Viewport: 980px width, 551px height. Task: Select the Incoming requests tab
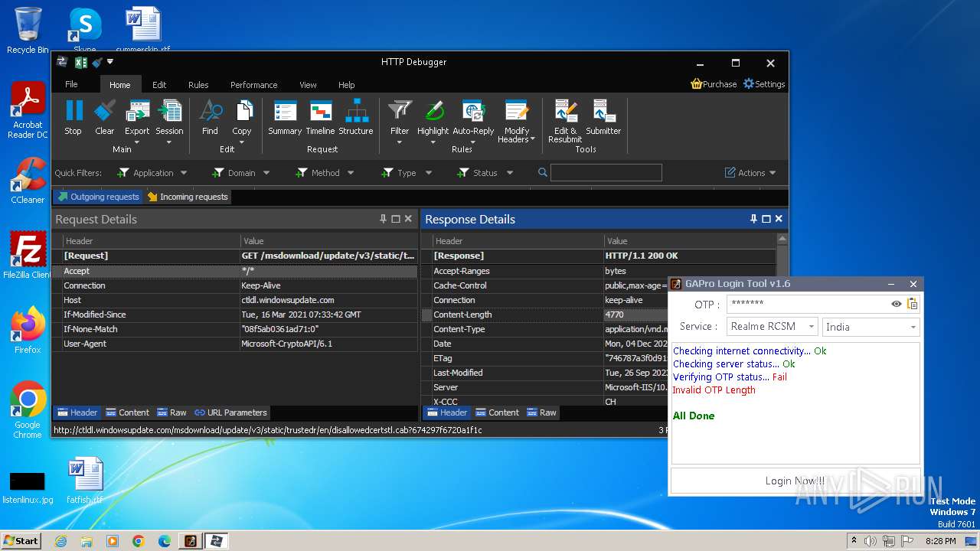188,197
